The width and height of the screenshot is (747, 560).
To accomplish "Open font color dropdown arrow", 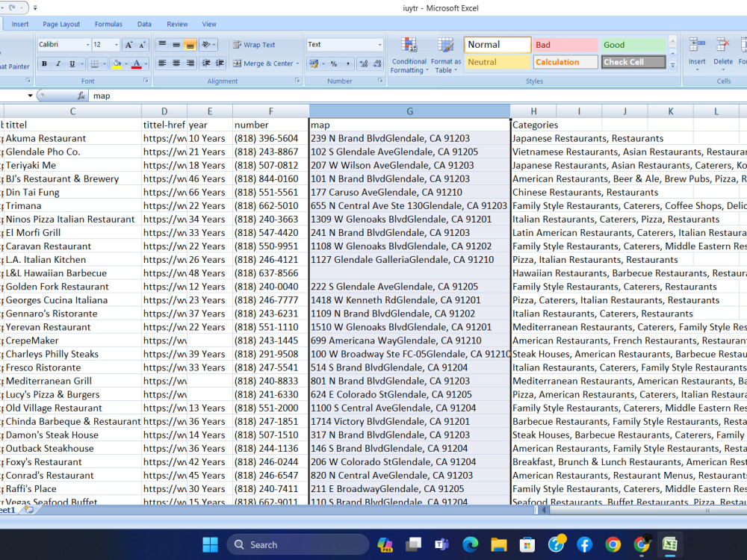I will [146, 63].
